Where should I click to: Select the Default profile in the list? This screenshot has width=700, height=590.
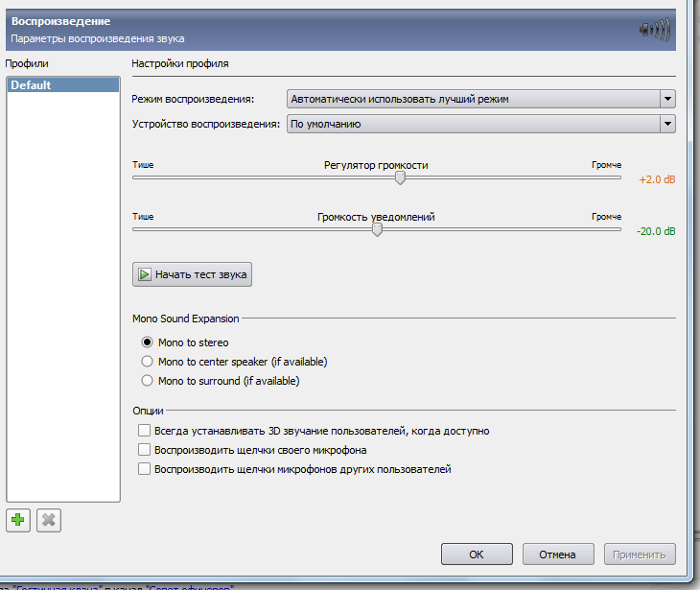(x=61, y=85)
